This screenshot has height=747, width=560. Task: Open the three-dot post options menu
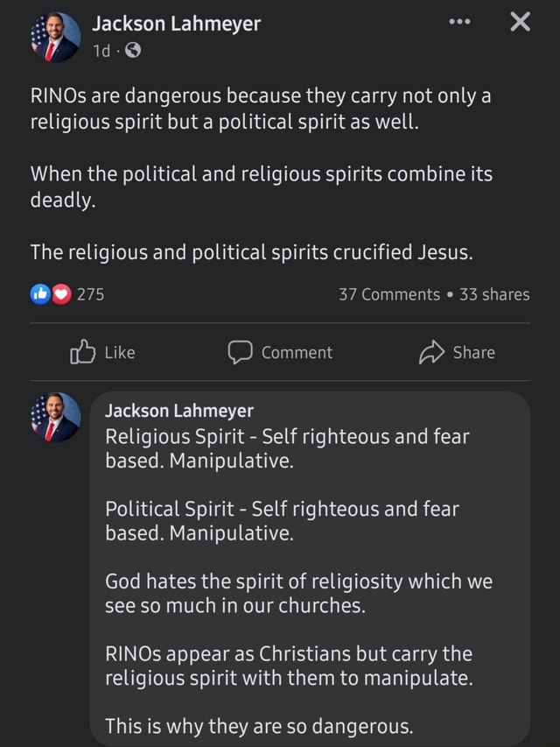pos(459,24)
